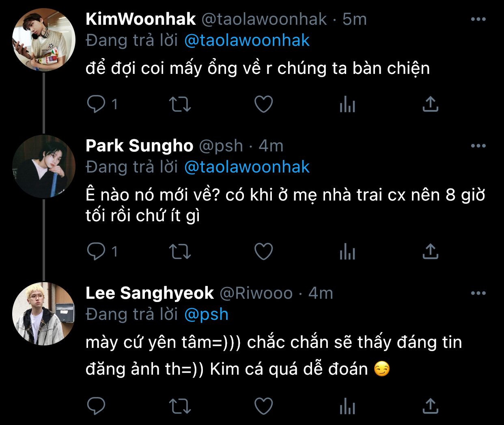Open @taolawoonhak mention in Park Sungho's reply

click(247, 167)
